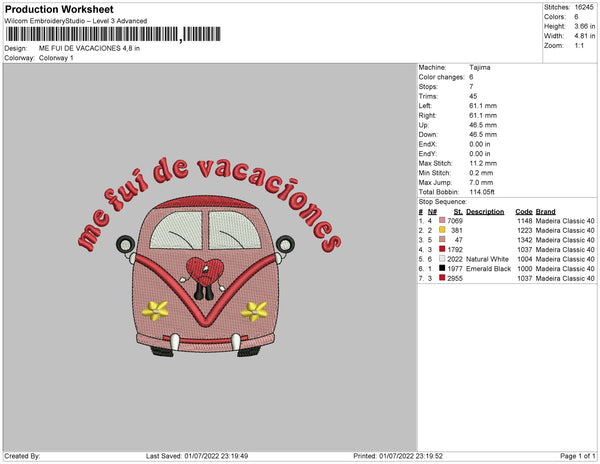Click the Production Worksheet title
Screen dimensions: 600x464
point(50,8)
